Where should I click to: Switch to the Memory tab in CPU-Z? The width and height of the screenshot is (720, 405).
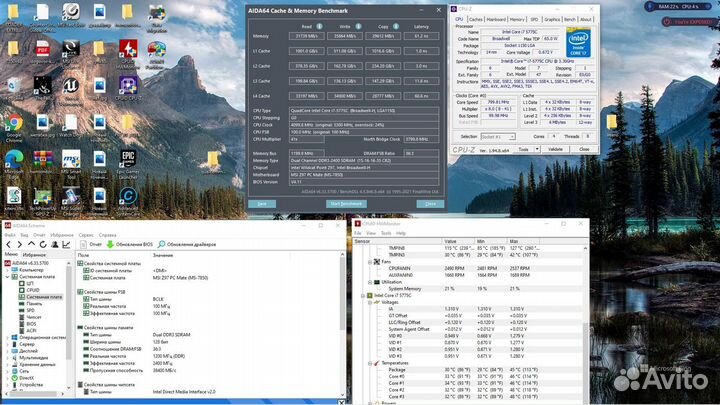click(x=517, y=20)
